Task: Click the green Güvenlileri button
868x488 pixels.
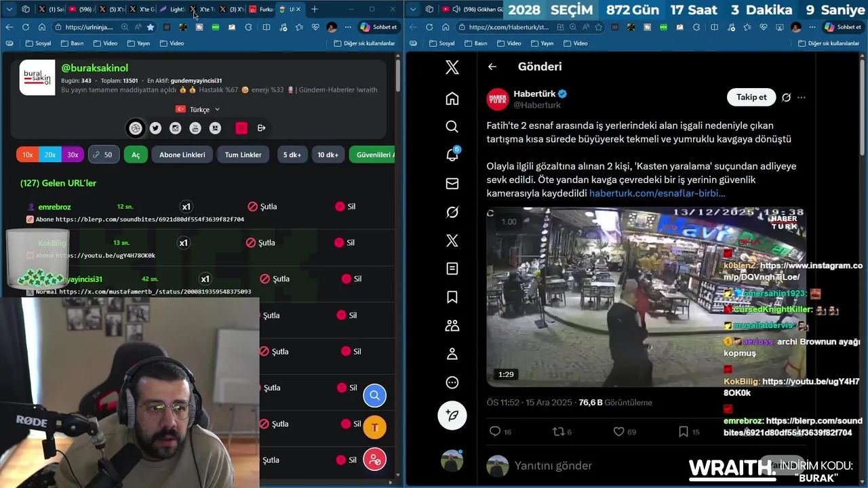Action: tap(372, 155)
